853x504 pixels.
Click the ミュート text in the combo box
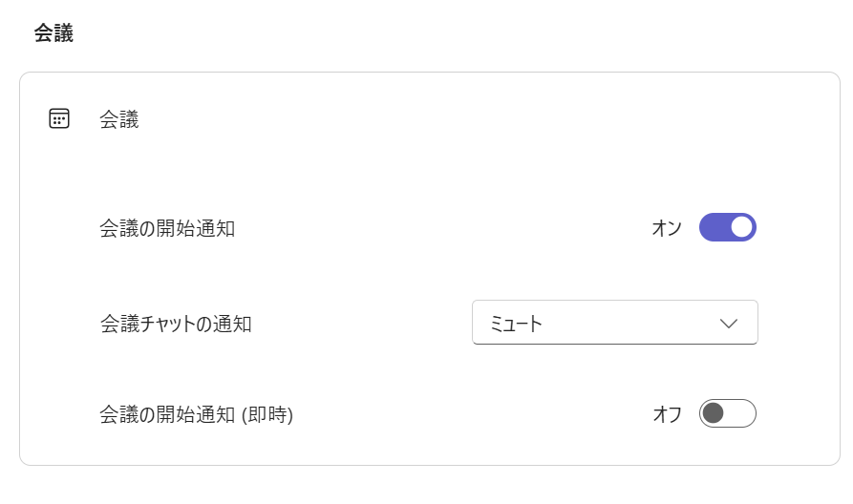click(x=516, y=324)
